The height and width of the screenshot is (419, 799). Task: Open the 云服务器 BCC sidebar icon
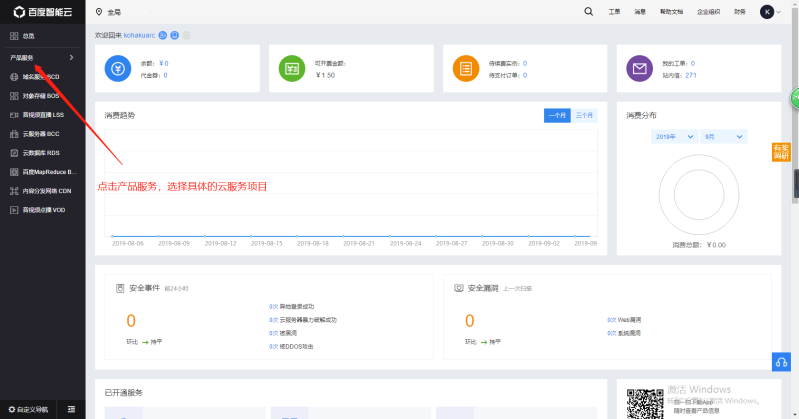pos(14,134)
